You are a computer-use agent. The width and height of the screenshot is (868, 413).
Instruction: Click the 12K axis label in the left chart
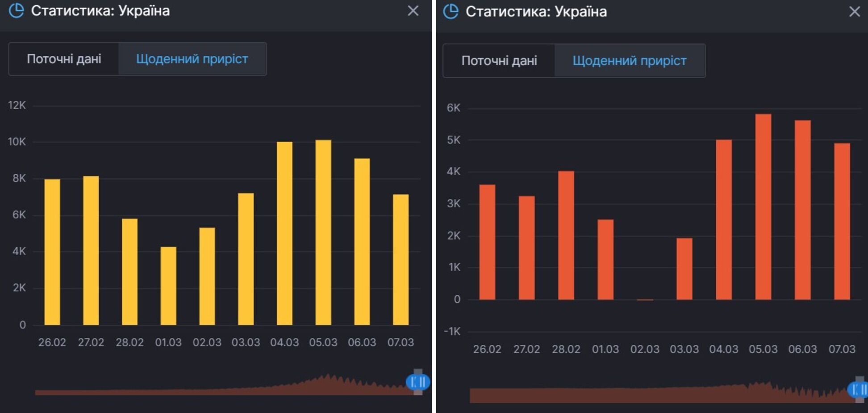pyautogui.click(x=17, y=105)
